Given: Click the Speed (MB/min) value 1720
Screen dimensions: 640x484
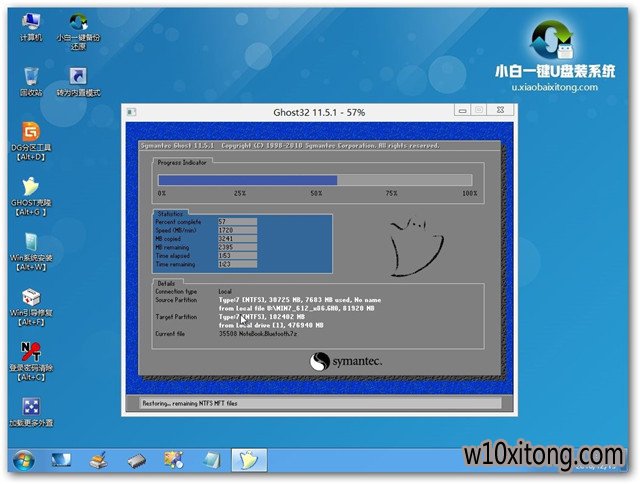Looking at the screenshot, I should [x=237, y=230].
